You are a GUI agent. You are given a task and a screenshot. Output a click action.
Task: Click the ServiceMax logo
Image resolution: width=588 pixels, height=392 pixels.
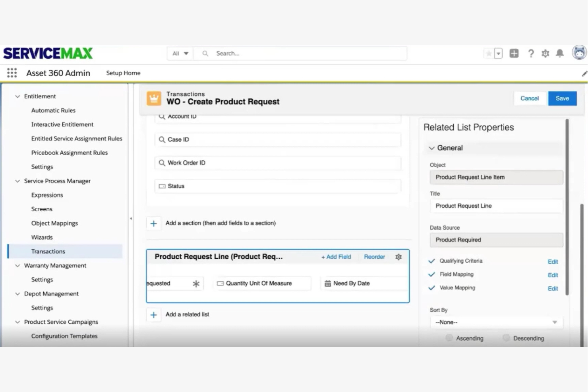(48, 53)
